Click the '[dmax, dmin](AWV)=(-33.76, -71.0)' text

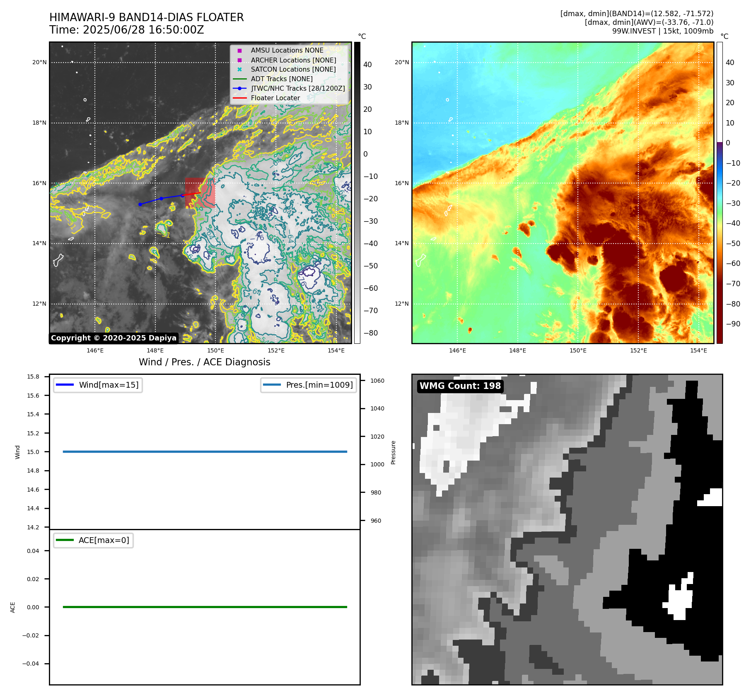(649, 22)
